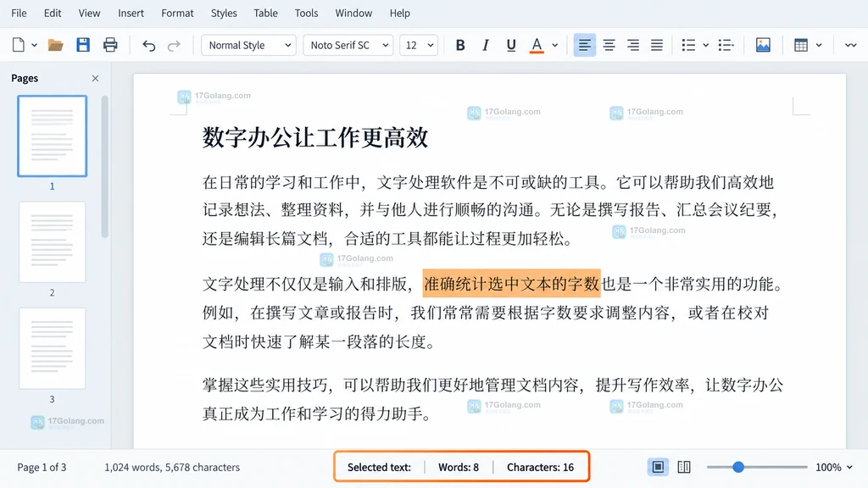Screen dimensions: 868x488
Task: Select page 3 thumbnail
Action: point(52,348)
